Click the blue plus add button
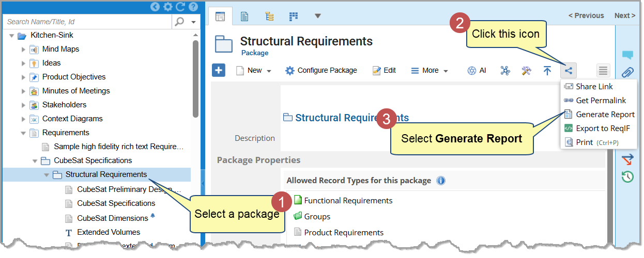 point(219,70)
